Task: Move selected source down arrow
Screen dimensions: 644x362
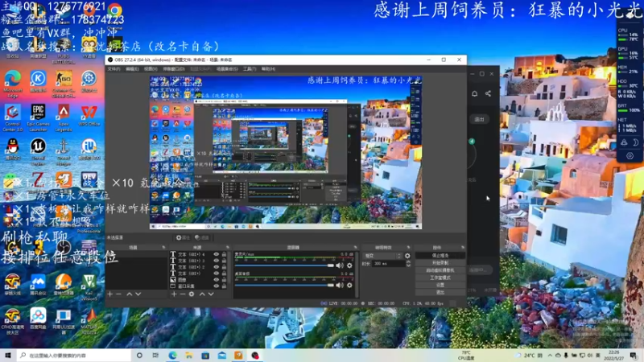Action: click(211, 294)
